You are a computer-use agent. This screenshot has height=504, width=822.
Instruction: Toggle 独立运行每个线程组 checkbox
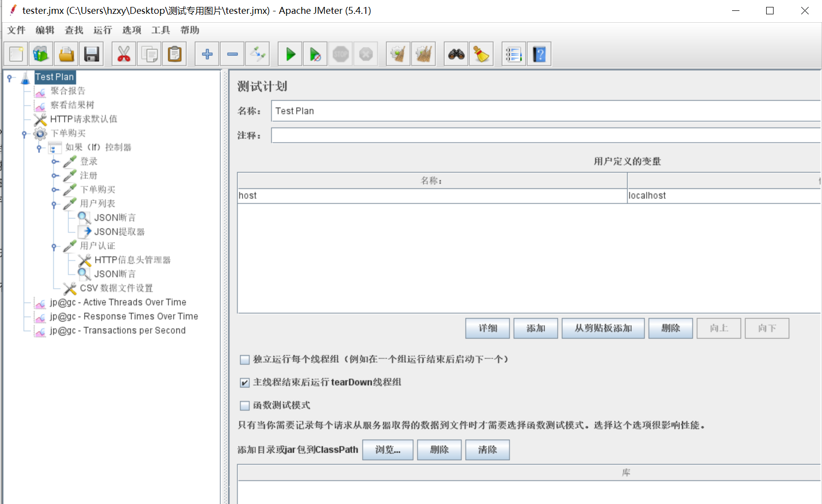coord(245,360)
